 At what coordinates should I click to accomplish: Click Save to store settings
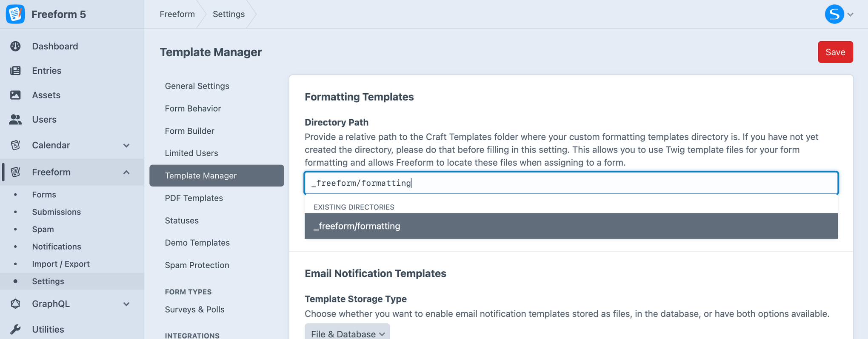(835, 52)
